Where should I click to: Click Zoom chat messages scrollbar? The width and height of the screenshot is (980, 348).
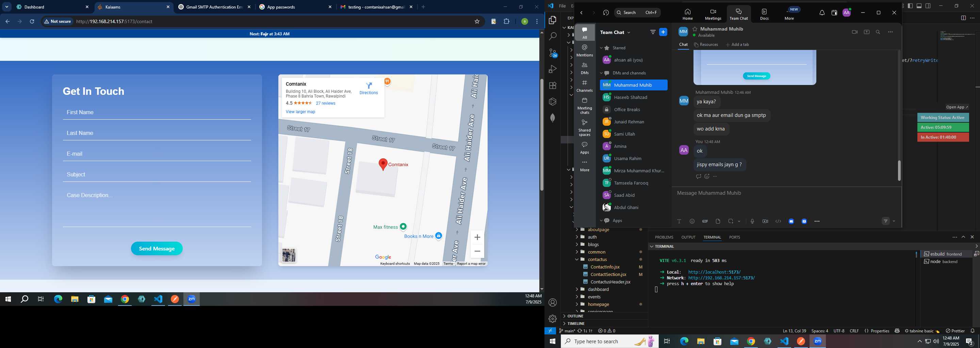pyautogui.click(x=899, y=171)
